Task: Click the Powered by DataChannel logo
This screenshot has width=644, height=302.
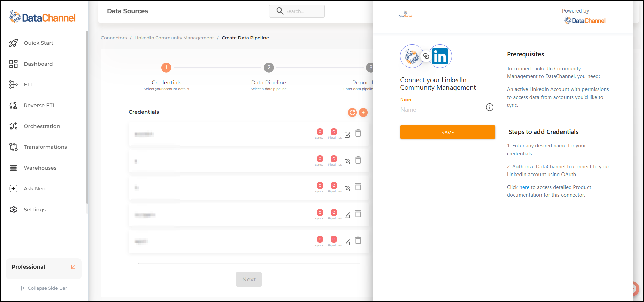Action: [585, 21]
